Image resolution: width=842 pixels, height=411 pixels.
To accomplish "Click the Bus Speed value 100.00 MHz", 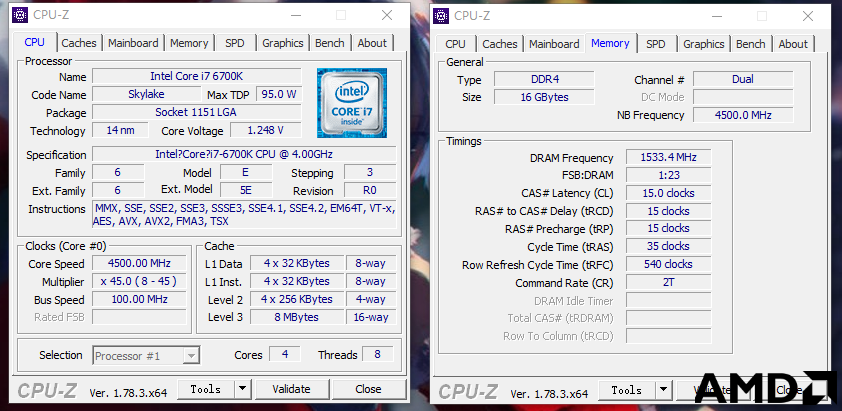I will [140, 299].
